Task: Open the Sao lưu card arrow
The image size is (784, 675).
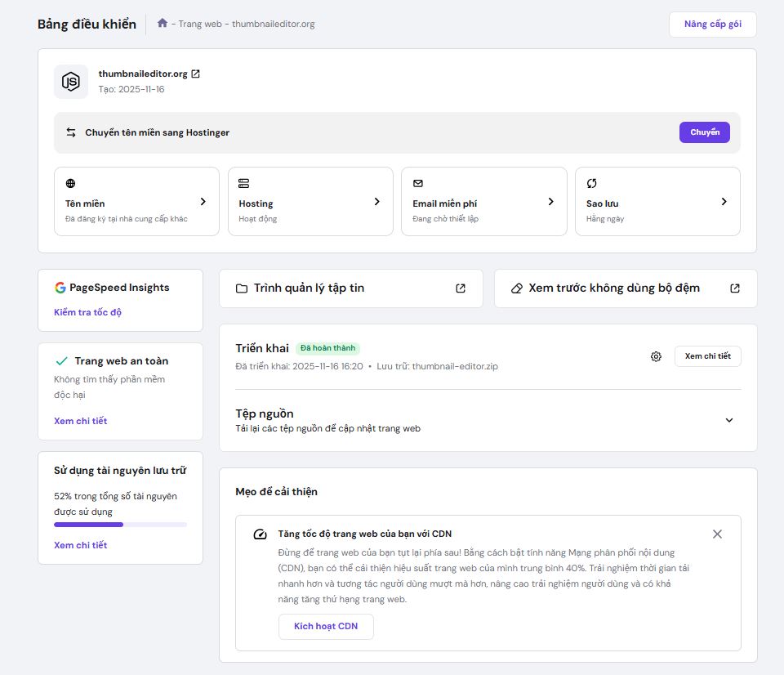Action: 724,202
